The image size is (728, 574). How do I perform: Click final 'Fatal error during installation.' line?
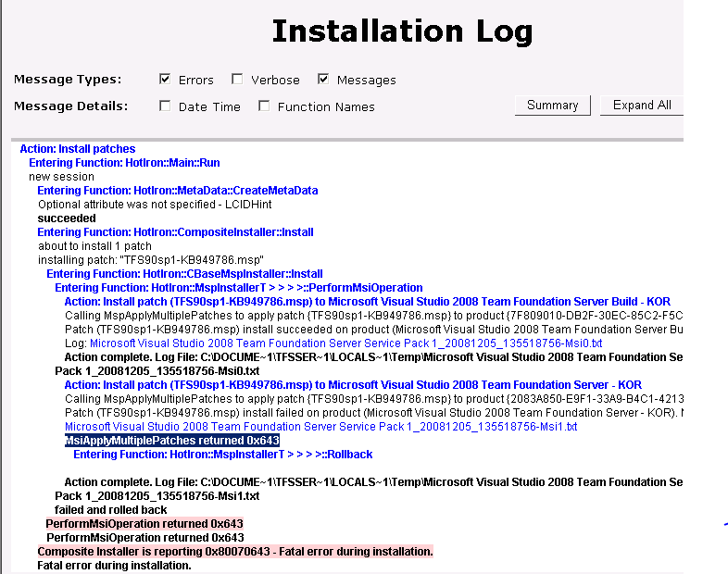pos(114,566)
